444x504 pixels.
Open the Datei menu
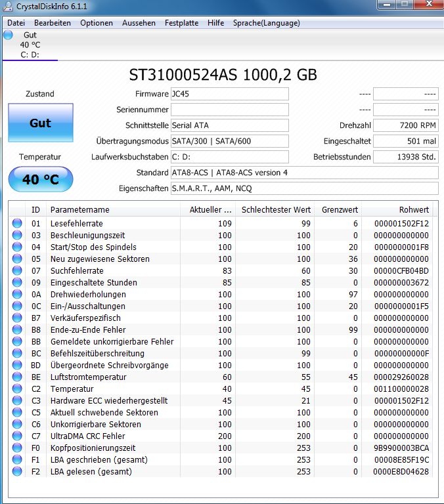pyautogui.click(x=16, y=23)
